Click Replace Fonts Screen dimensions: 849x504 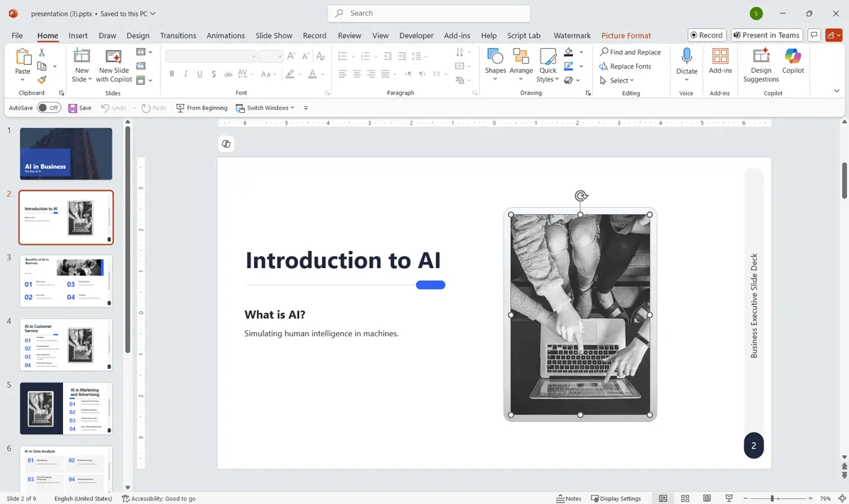625,66
